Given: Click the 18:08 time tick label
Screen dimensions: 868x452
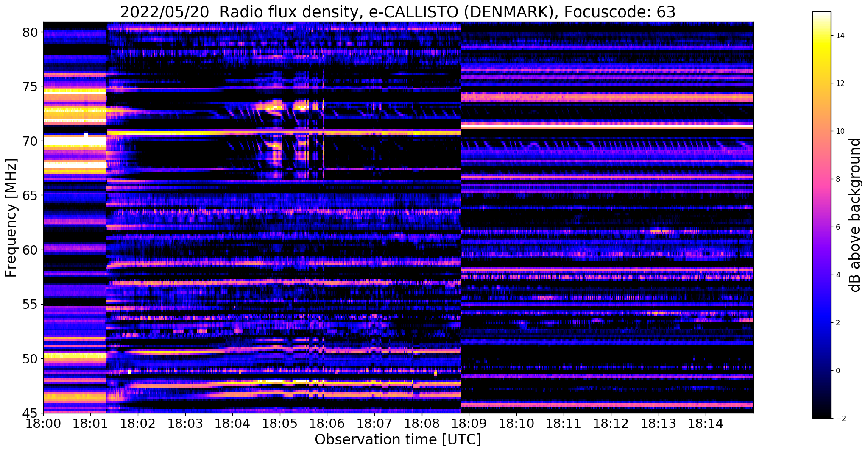Looking at the screenshot, I should 422,423.
